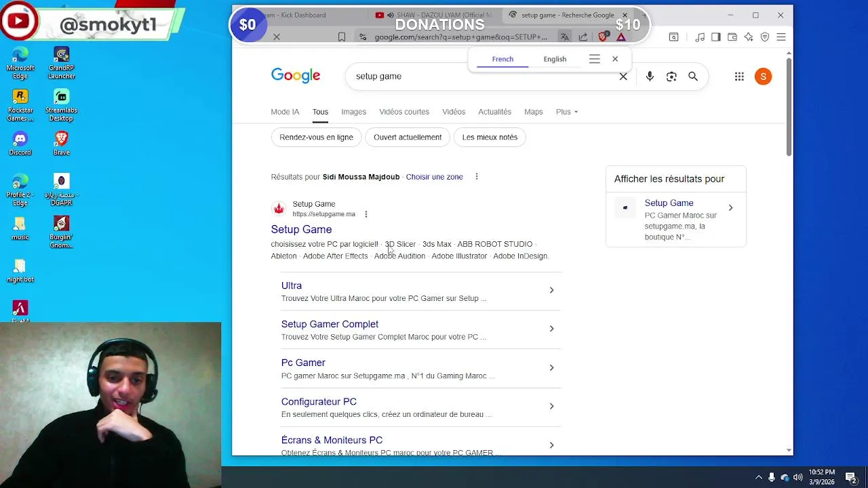Toggle the Brave sidebar panel icon
The image size is (868, 488).
(715, 37)
